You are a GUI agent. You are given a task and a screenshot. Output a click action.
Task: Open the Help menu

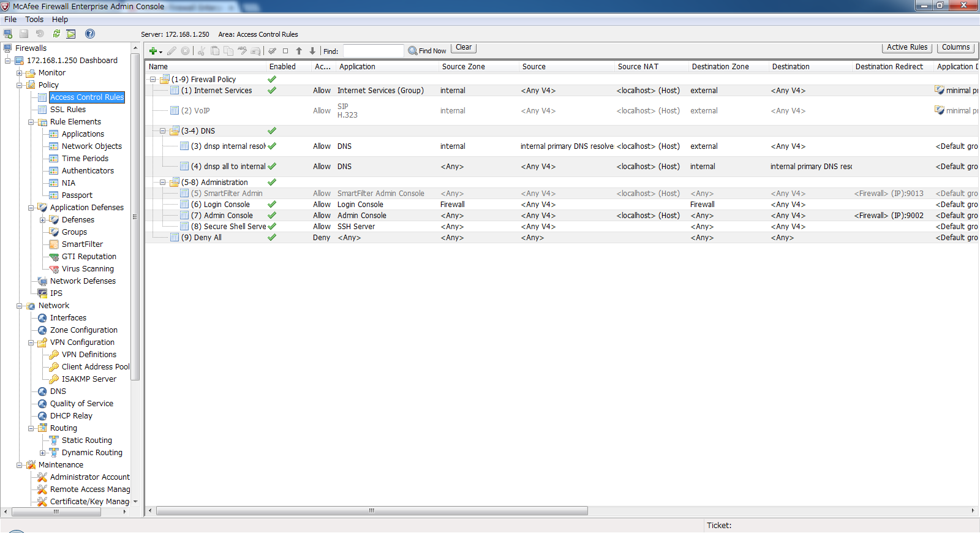tap(60, 20)
